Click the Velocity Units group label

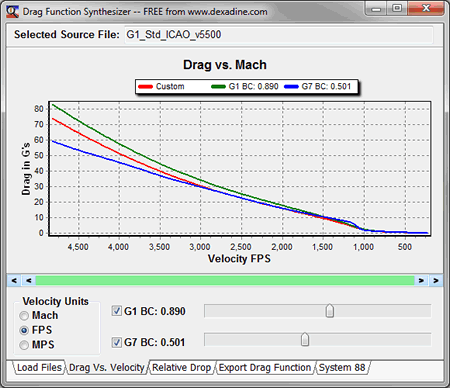click(56, 301)
